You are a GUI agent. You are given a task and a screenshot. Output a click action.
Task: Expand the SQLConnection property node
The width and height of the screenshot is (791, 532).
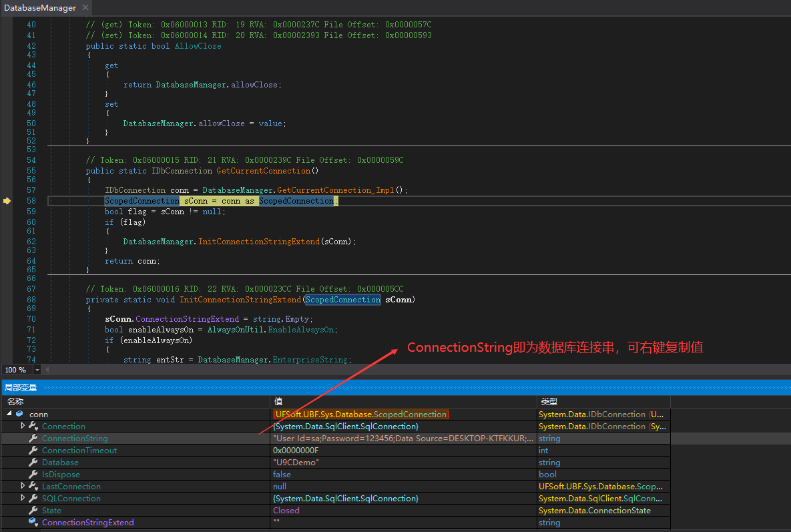click(23, 499)
